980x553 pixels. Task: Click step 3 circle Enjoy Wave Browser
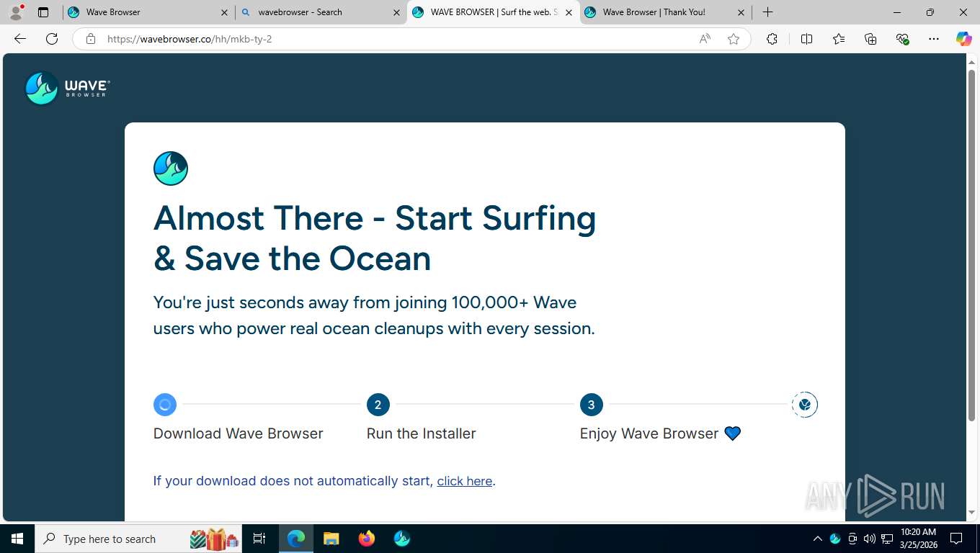tap(592, 405)
